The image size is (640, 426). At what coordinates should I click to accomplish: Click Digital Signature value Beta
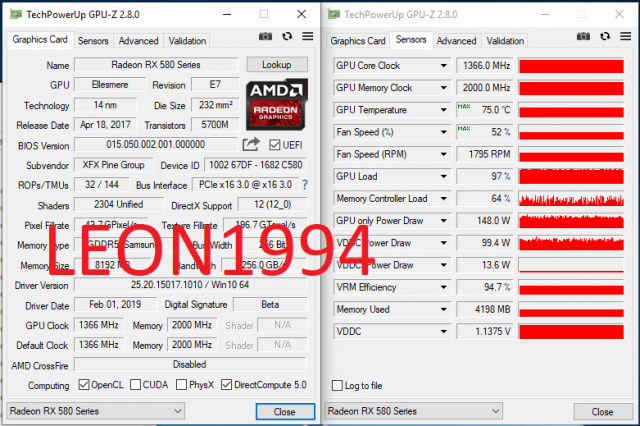tap(270, 304)
